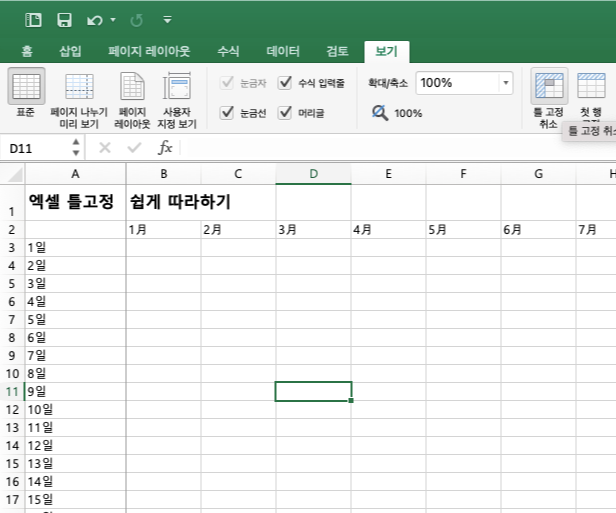Click the 틀 고정 취소 unfreeze panes button
Image resolution: width=616 pixels, height=513 pixels.
[x=549, y=98]
